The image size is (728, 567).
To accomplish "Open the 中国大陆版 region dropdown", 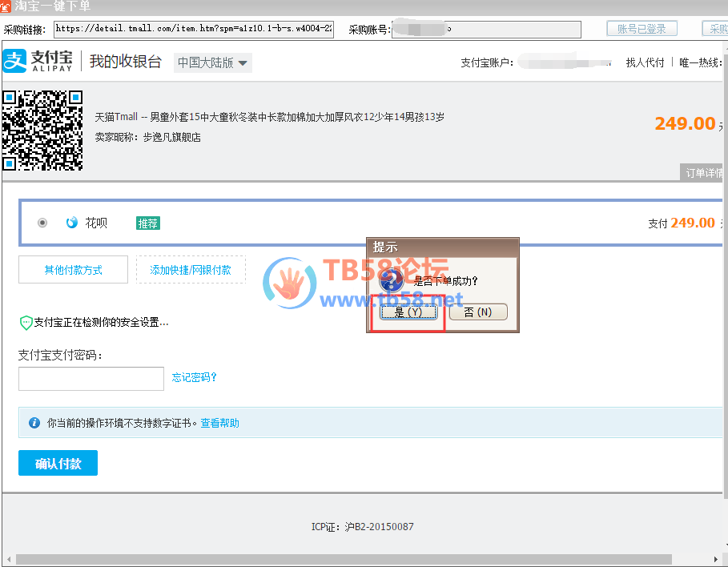I will point(213,62).
